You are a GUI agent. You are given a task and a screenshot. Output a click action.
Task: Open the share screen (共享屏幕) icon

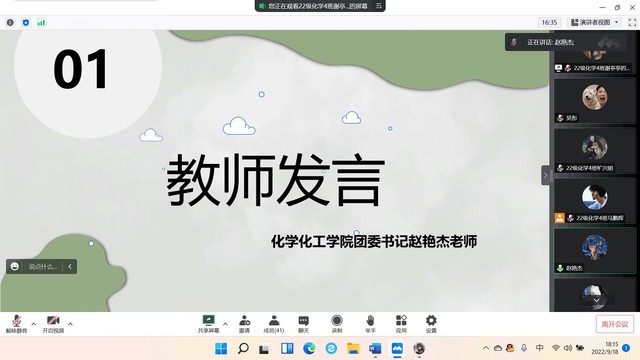pyautogui.click(x=208, y=324)
